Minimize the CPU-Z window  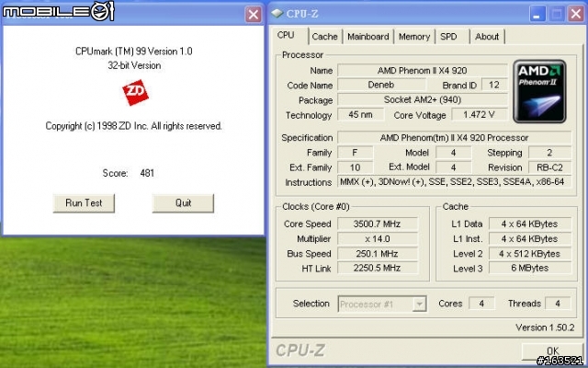(537, 15)
